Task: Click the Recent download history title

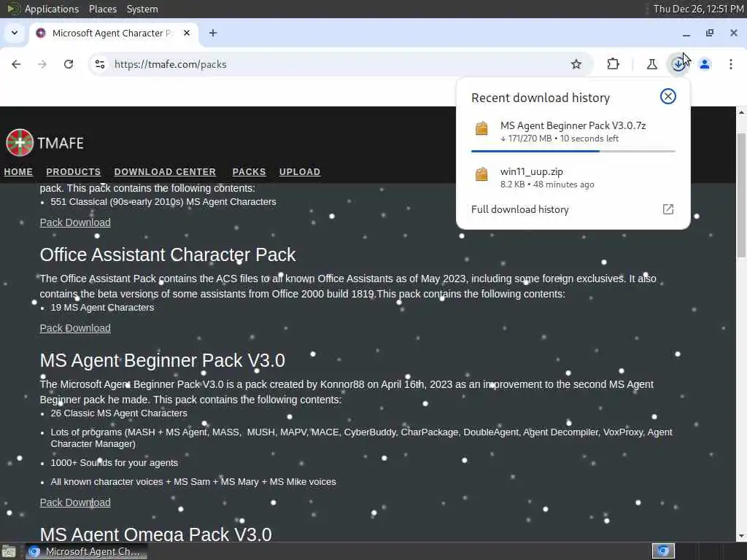Action: (541, 98)
